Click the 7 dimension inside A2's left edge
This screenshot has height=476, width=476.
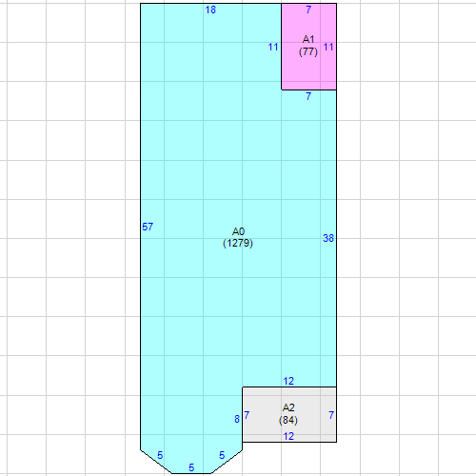247,415
